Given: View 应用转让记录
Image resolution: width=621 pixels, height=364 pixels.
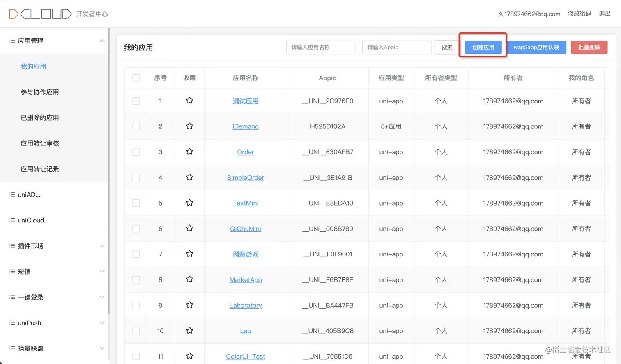Looking at the screenshot, I should [40, 169].
